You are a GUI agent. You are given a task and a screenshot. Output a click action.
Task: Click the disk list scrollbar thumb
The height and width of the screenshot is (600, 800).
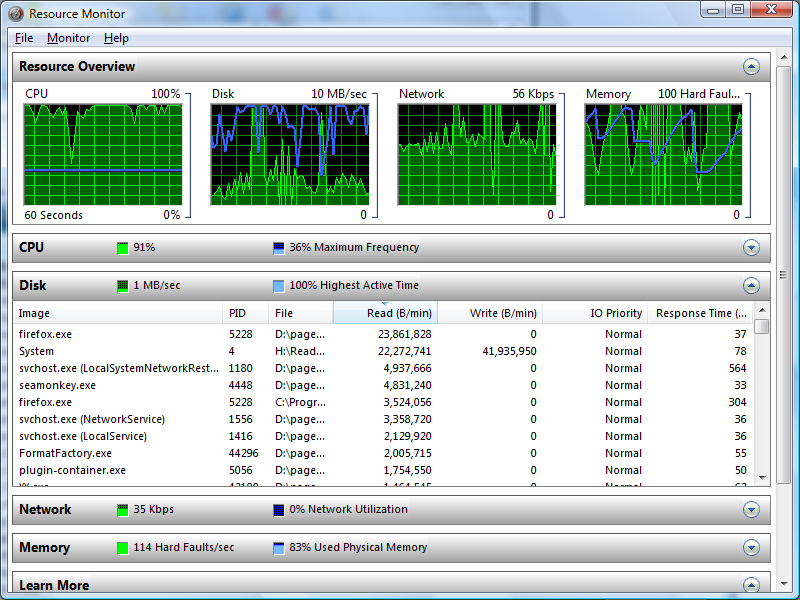(x=762, y=327)
